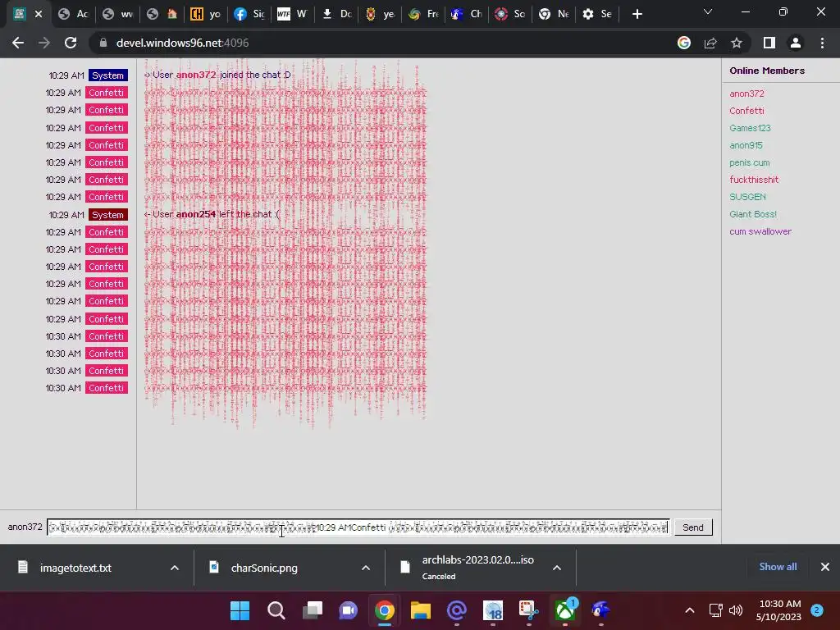Switch to the CH 'yo' tab
840x630 pixels.
pos(206,14)
